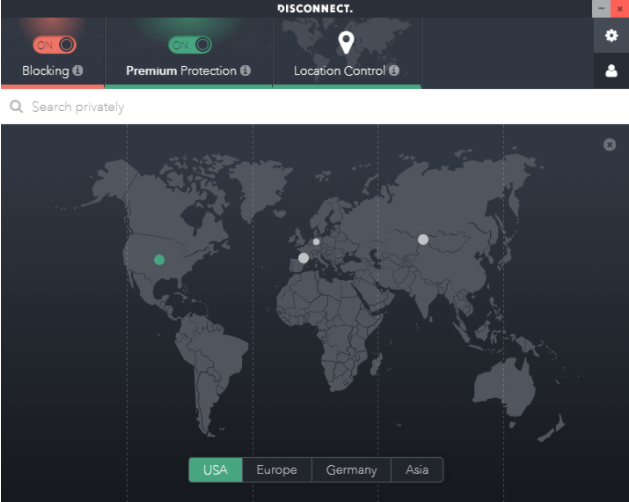Choose the Germany location button
This screenshot has height=502, width=629.
(x=351, y=469)
